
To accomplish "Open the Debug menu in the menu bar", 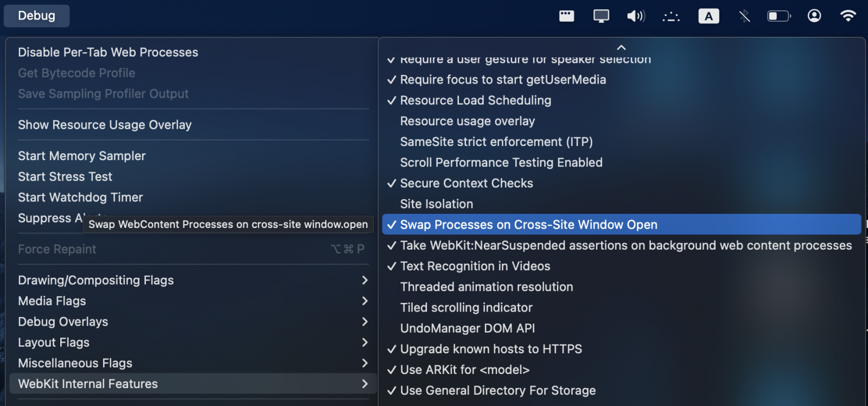I will (36, 16).
